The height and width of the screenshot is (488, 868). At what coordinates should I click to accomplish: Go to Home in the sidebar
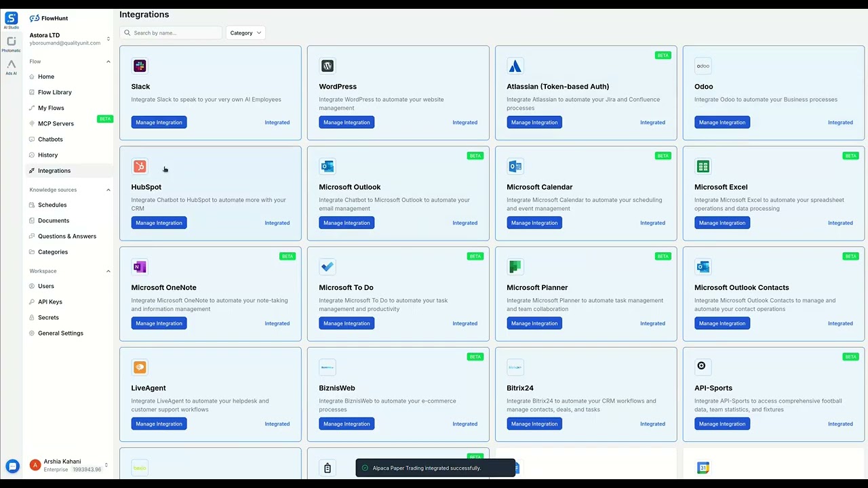pyautogui.click(x=46, y=77)
